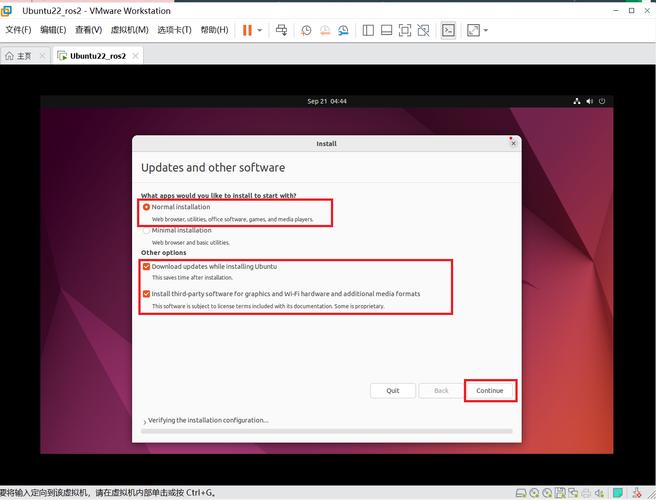
Task: Click the Sep 21 04:44 clock
Action: [x=327, y=101]
